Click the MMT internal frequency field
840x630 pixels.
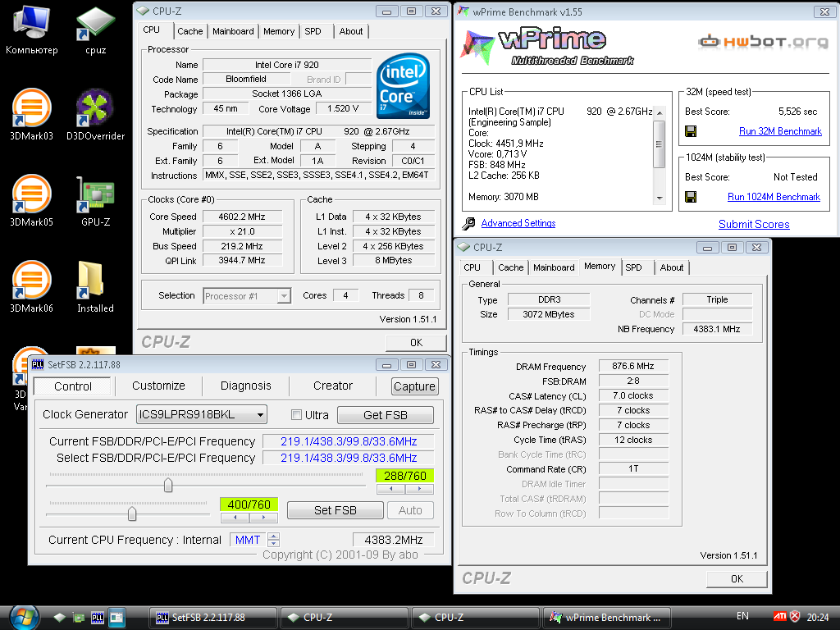(x=248, y=540)
